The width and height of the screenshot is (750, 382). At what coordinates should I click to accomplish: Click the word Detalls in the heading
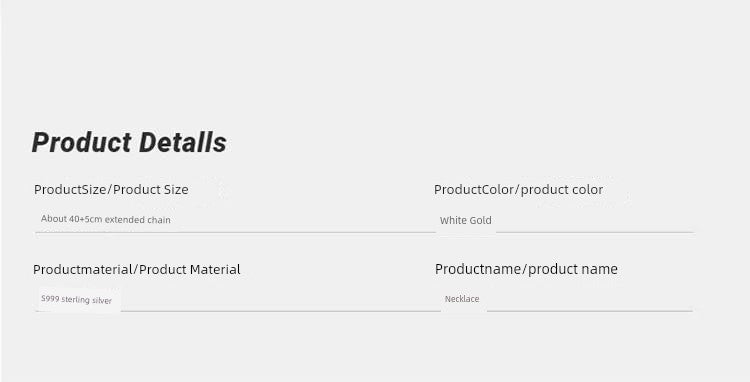coord(183,142)
